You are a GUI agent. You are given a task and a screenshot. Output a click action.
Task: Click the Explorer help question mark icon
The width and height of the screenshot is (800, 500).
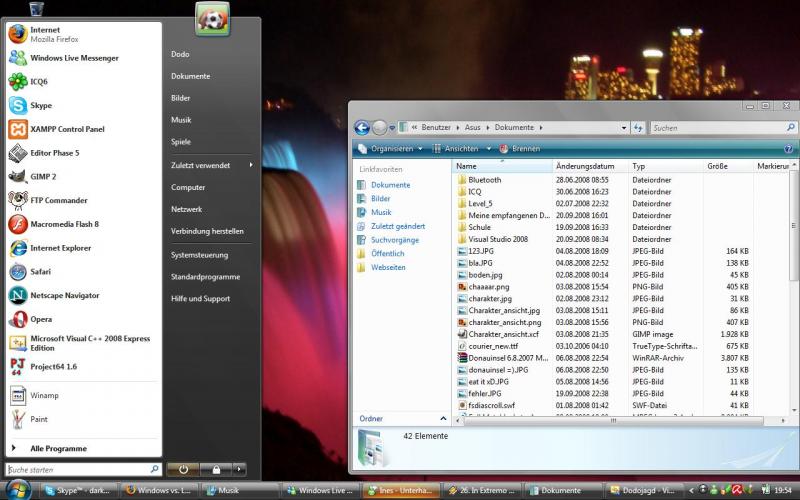pyautogui.click(x=789, y=148)
